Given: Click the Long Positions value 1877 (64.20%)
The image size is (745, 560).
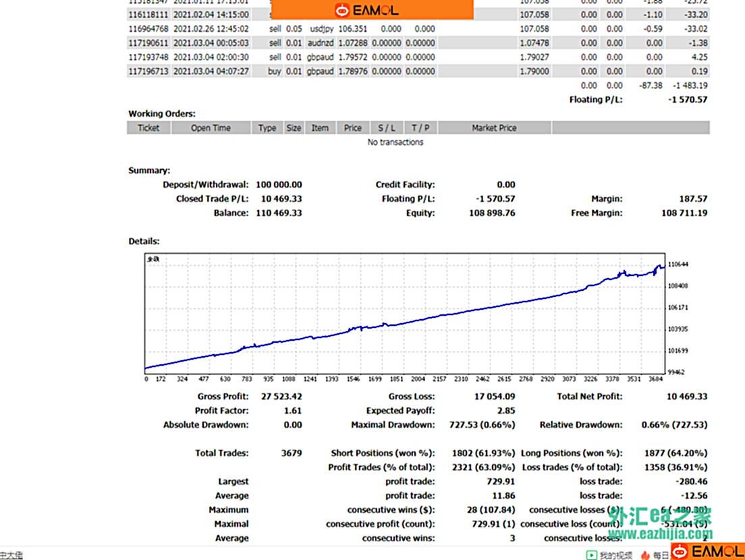Looking at the screenshot, I should 676,453.
